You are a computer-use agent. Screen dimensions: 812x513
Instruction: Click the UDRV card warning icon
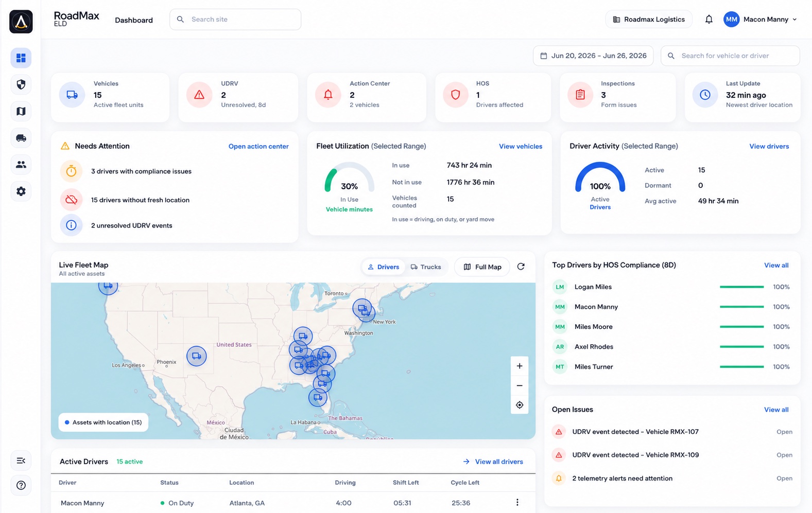(x=199, y=95)
